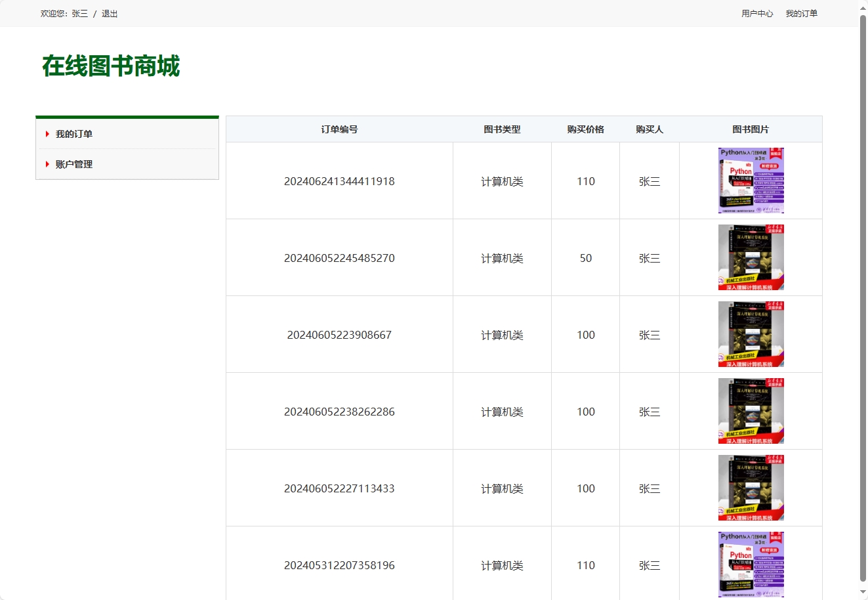
Task: Click the red arrow icon beside 账户管理
Action: 47,164
